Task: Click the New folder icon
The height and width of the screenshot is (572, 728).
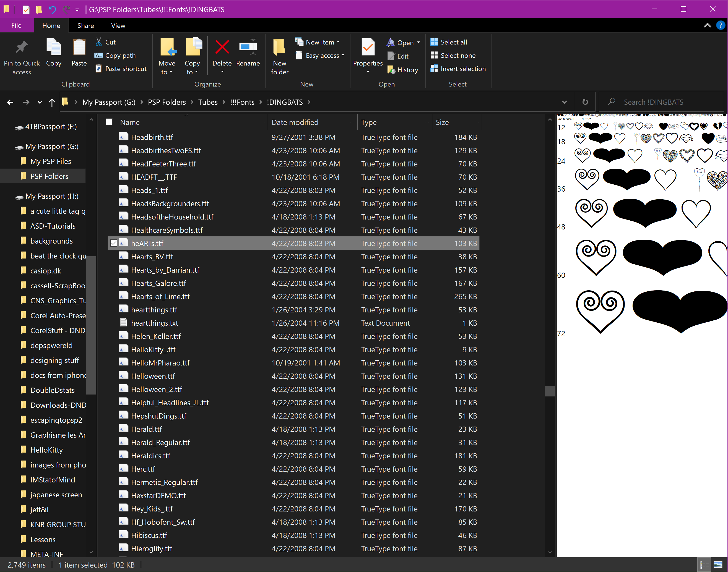Action: 279,47
